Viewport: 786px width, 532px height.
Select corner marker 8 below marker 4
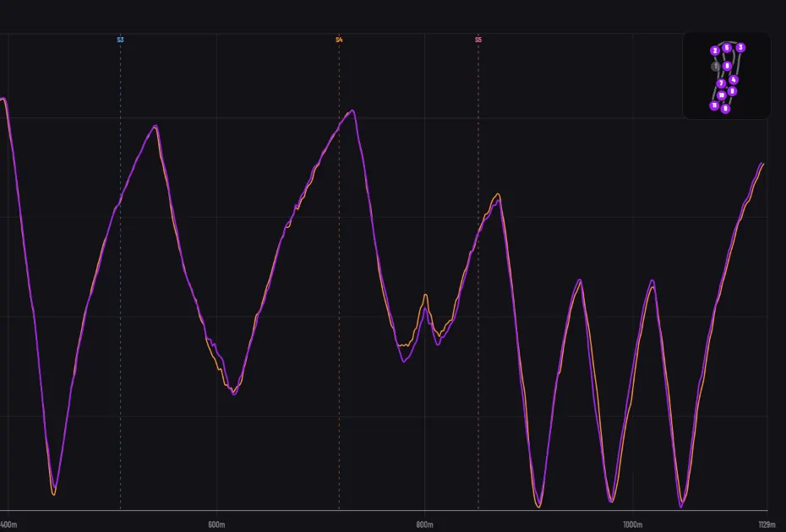[x=733, y=91]
